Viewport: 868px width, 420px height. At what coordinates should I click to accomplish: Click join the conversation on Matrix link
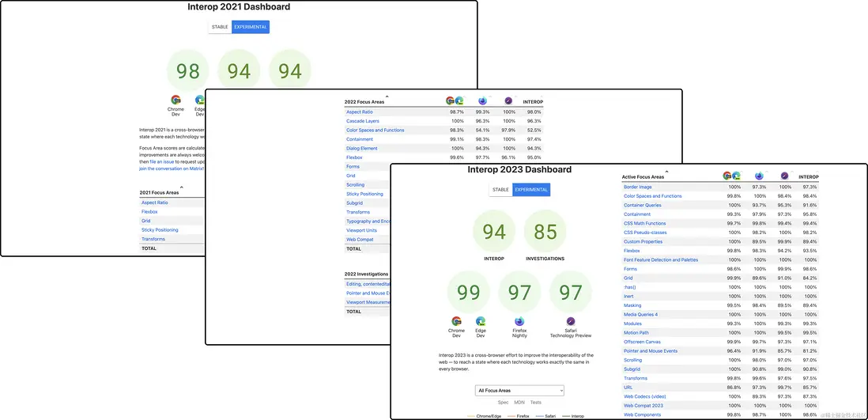point(172,168)
